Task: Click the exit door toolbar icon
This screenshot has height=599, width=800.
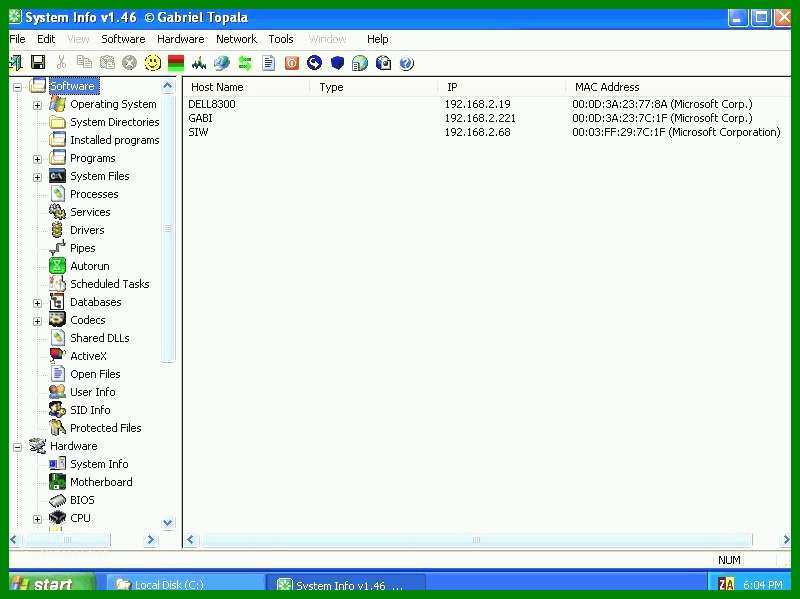Action: point(15,63)
